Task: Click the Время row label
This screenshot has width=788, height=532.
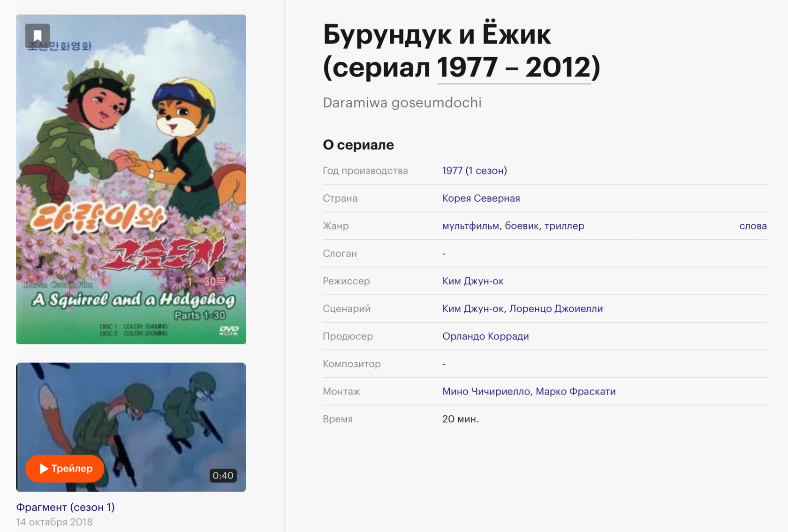Action: coord(338,419)
